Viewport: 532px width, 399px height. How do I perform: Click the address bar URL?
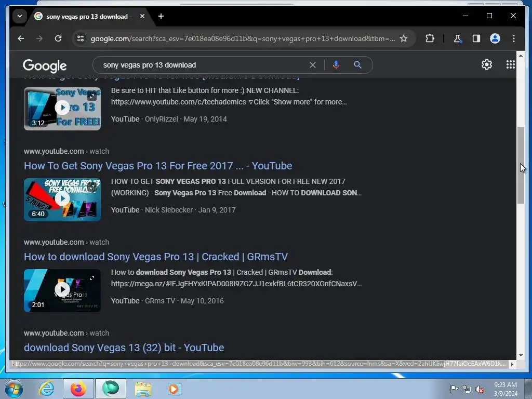point(243,38)
